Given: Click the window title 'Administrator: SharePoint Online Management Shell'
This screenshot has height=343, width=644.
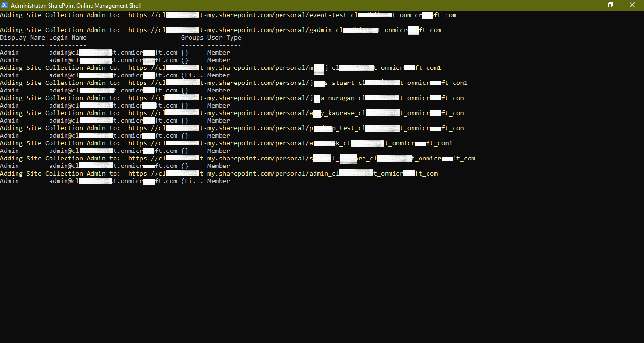Looking at the screenshot, I should click(76, 5).
